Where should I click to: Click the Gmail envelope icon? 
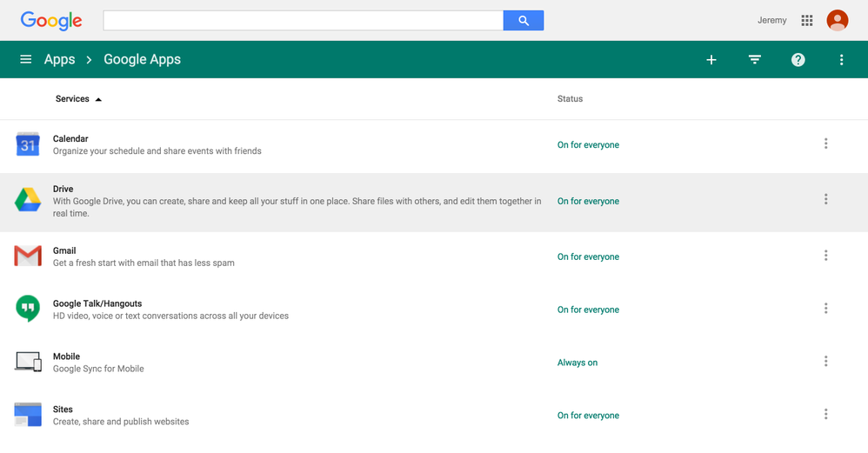click(x=28, y=256)
